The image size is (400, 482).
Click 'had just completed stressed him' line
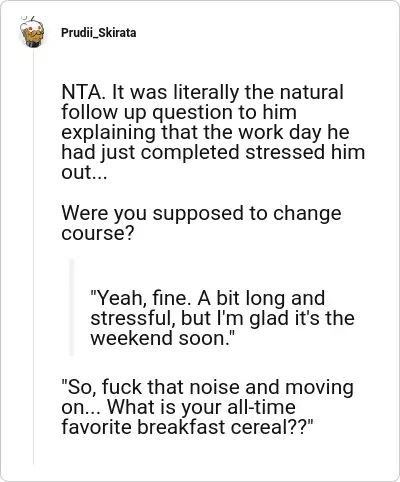pyautogui.click(x=213, y=152)
